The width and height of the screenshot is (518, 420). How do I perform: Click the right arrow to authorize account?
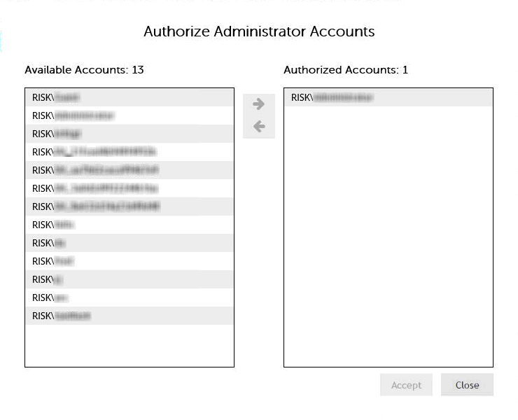coord(258,104)
